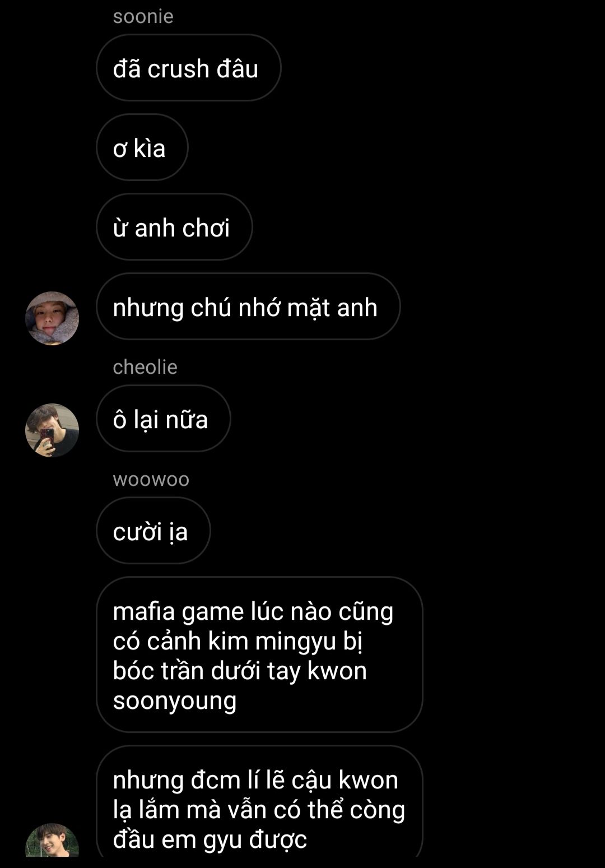
Task: Tap "nhưng chú nhớ mặt anh" bubble
Action: coord(248,307)
